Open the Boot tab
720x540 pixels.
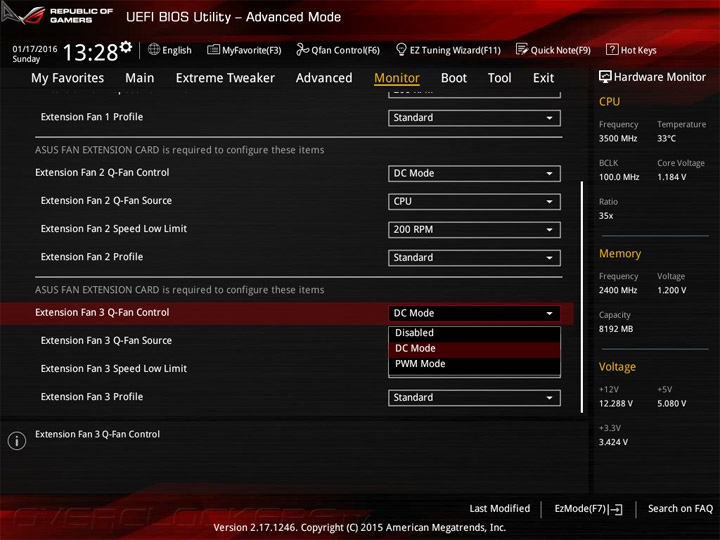(x=454, y=78)
